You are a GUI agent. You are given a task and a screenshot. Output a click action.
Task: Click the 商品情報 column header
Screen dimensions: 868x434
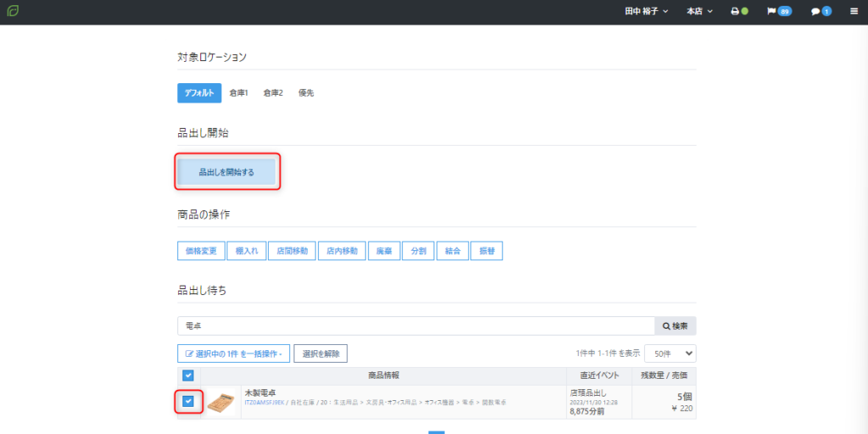(x=384, y=376)
